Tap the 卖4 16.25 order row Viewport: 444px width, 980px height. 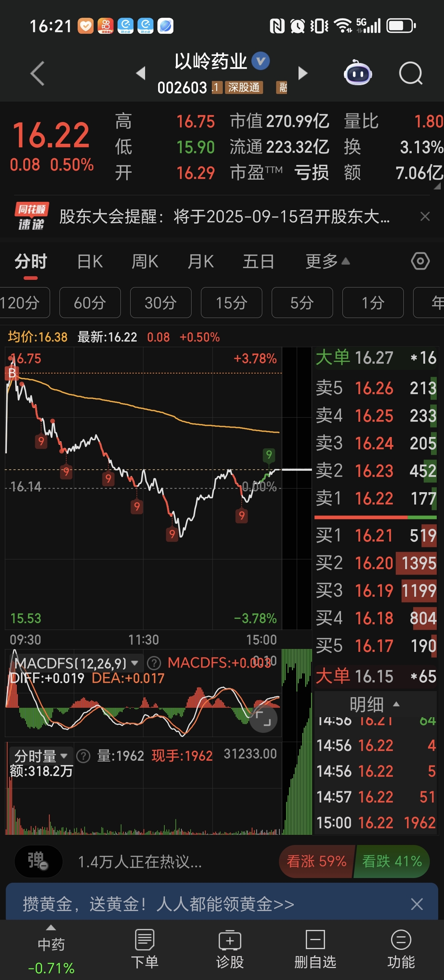375,416
